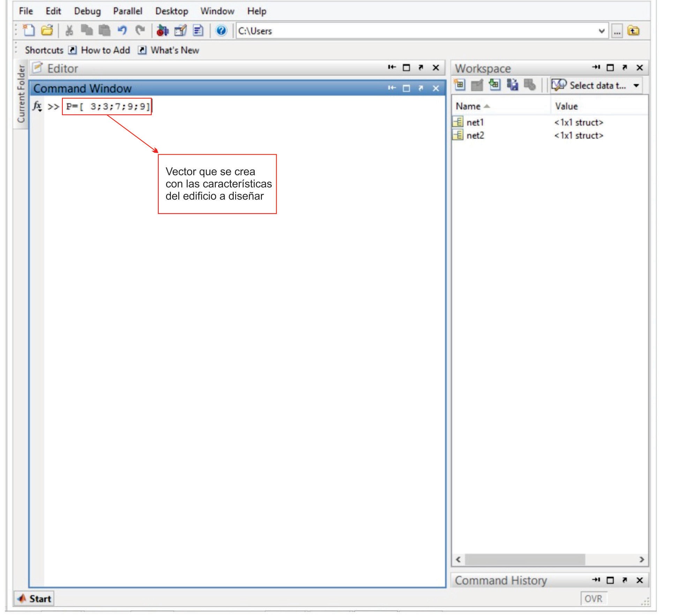Click New variable icon in Workspace toolbar
Image resolution: width=684 pixels, height=616 pixels.
(460, 85)
